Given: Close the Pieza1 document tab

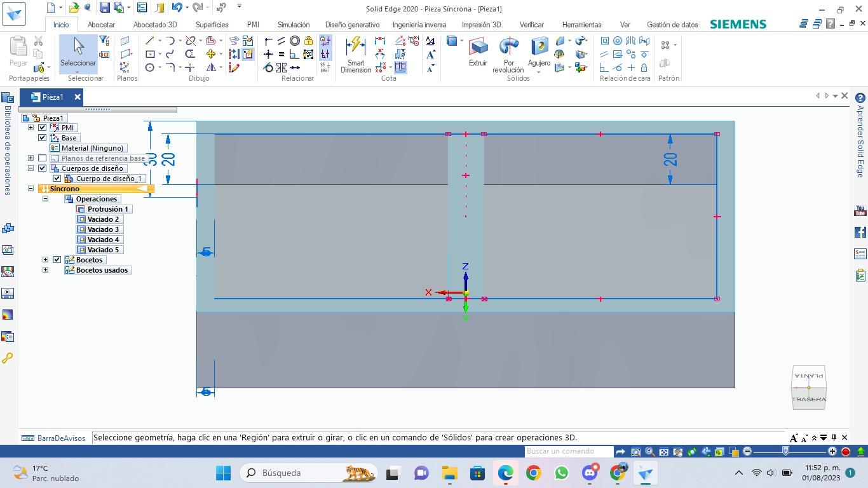Looking at the screenshot, I should [x=78, y=97].
